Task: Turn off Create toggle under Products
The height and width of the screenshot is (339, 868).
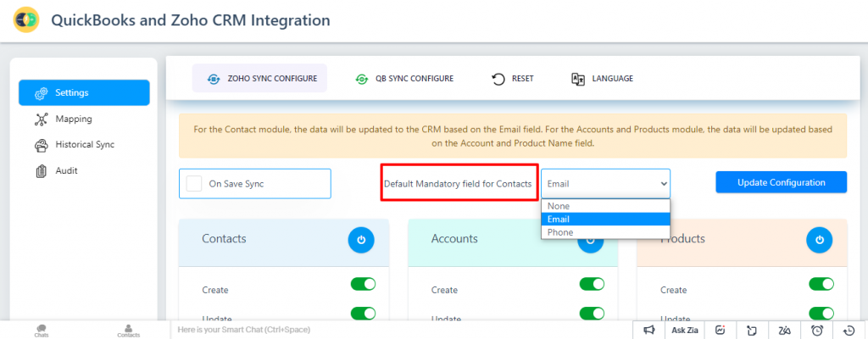Action: coord(821,284)
